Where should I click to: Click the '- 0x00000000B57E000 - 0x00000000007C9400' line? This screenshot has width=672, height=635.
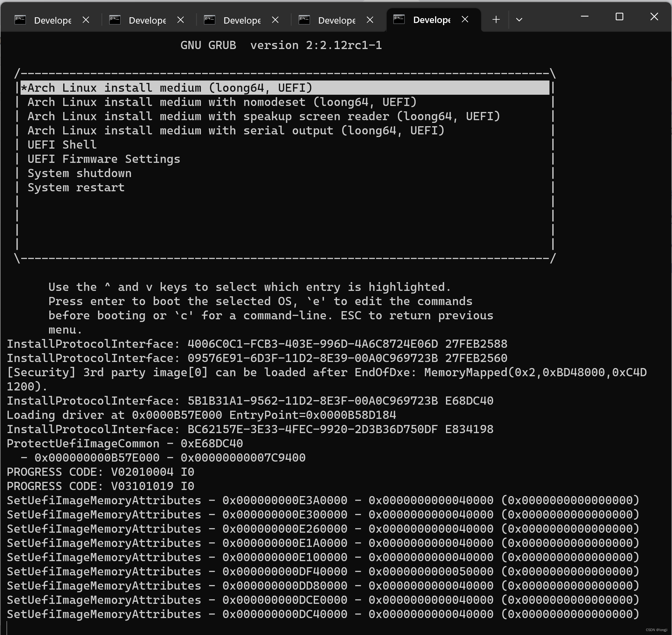point(163,458)
